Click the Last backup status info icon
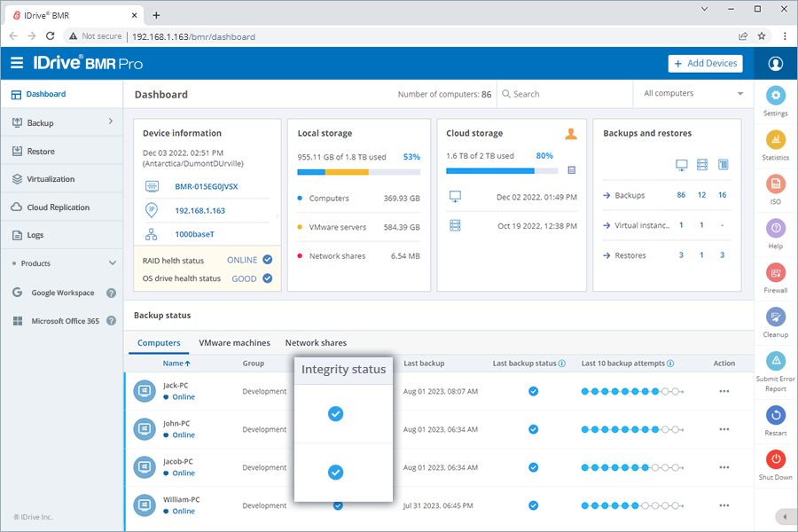This screenshot has height=532, width=798. 562,364
